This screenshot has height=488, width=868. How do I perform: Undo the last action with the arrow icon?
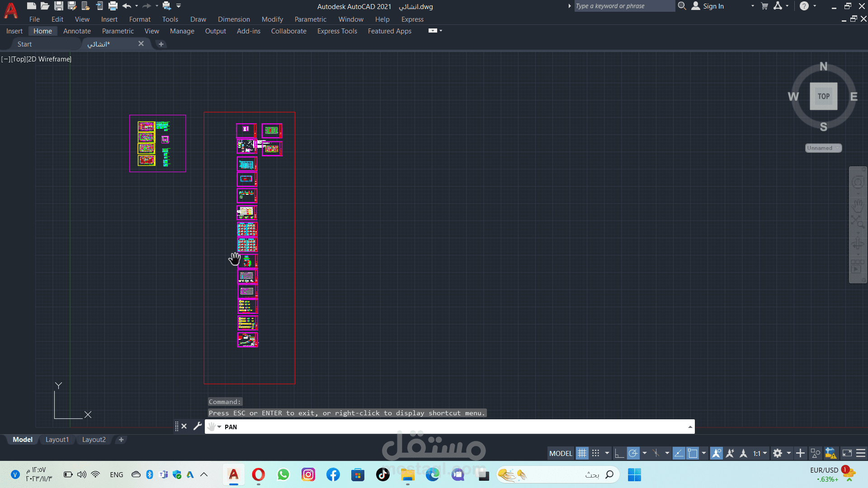click(x=127, y=6)
